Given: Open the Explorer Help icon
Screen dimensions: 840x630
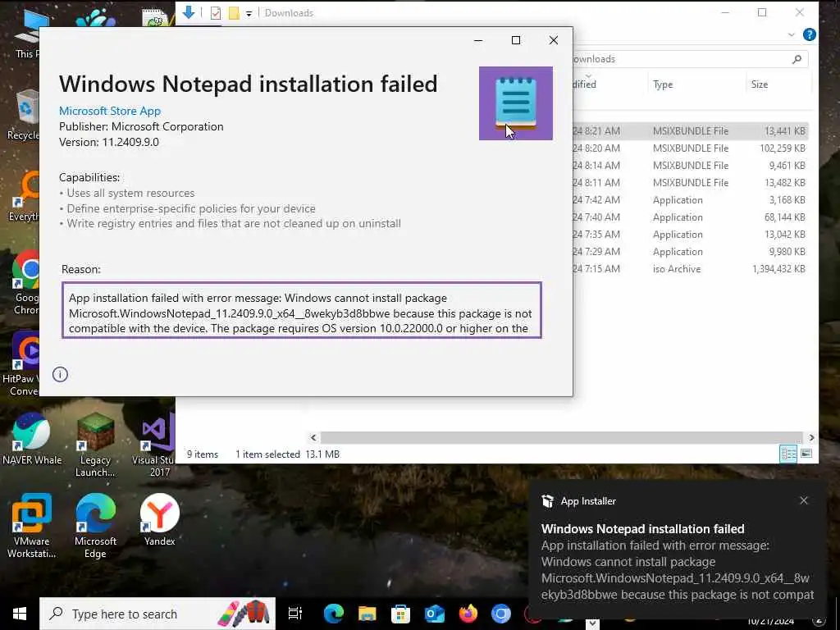Looking at the screenshot, I should click(x=809, y=34).
